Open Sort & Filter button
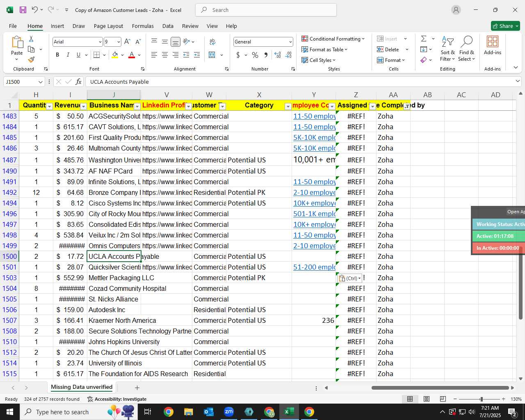 [447, 49]
